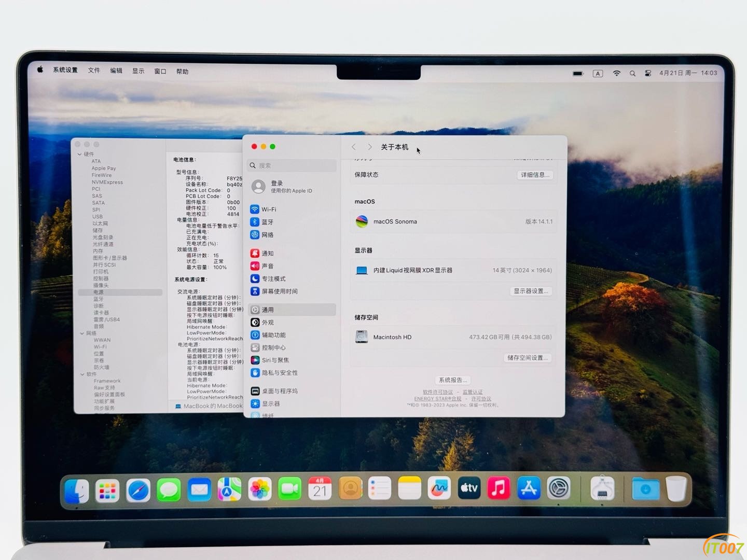Click the 系统报告… button

453,380
